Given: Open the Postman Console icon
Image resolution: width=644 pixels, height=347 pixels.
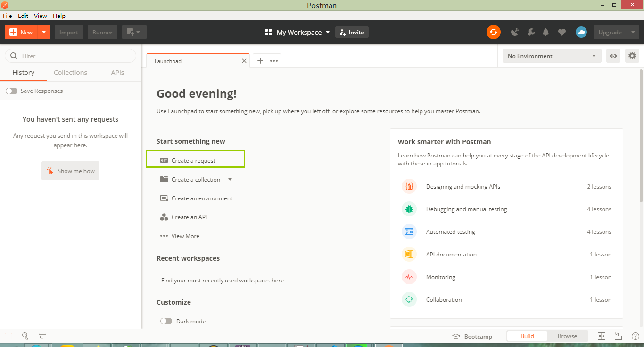Looking at the screenshot, I should tap(42, 336).
